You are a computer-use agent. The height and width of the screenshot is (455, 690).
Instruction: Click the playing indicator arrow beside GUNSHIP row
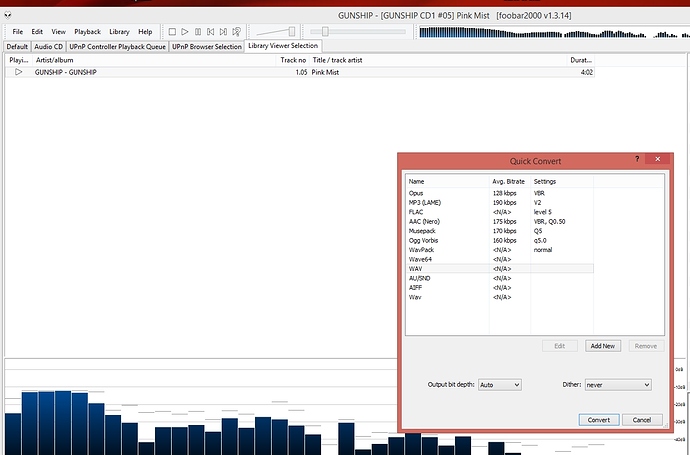(x=18, y=72)
